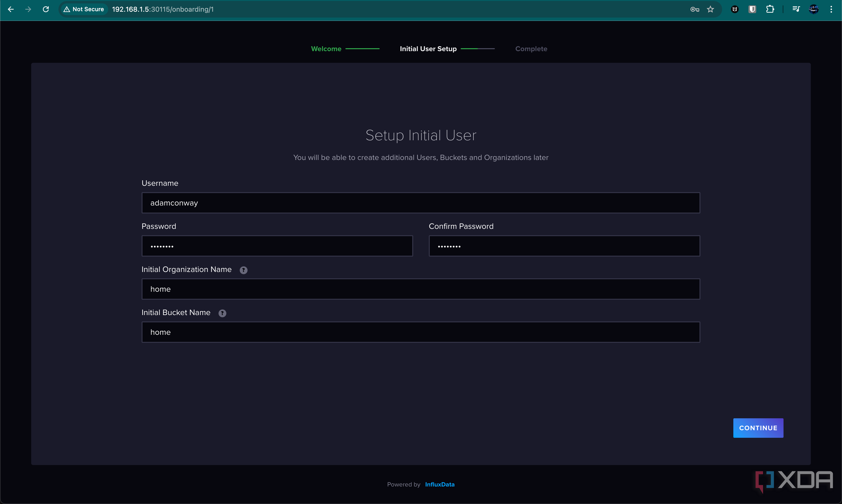
Task: Open the browser profile avatar
Action: (814, 9)
